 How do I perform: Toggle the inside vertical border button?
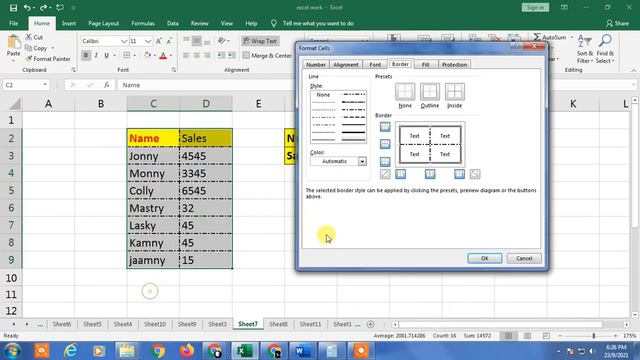pyautogui.click(x=430, y=174)
